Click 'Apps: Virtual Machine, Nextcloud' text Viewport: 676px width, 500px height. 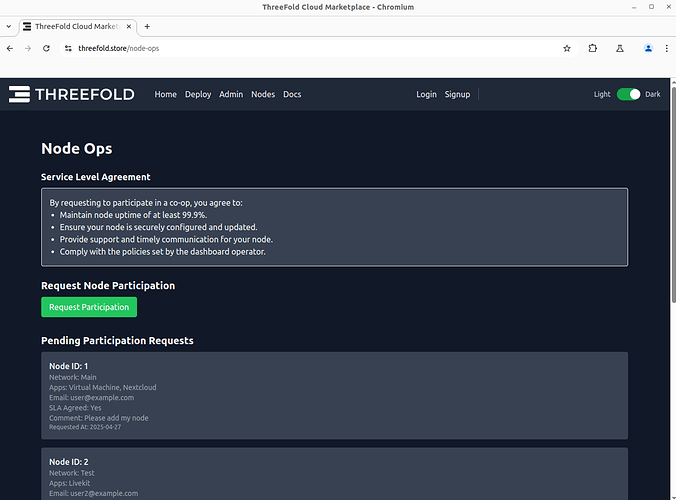point(103,387)
